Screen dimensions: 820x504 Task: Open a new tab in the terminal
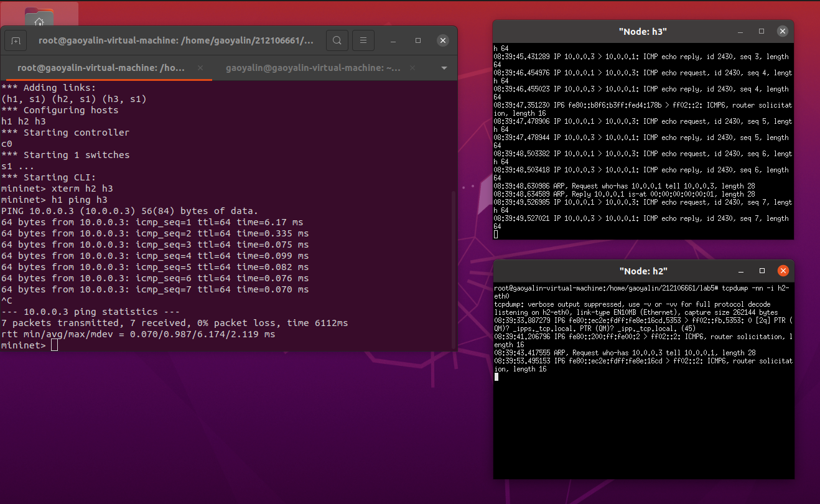(x=16, y=41)
